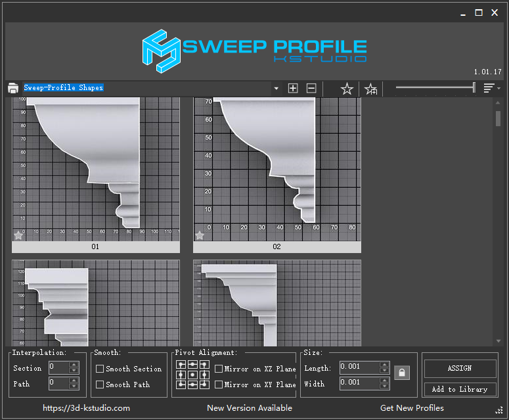Click Add to Library button

[460, 389]
